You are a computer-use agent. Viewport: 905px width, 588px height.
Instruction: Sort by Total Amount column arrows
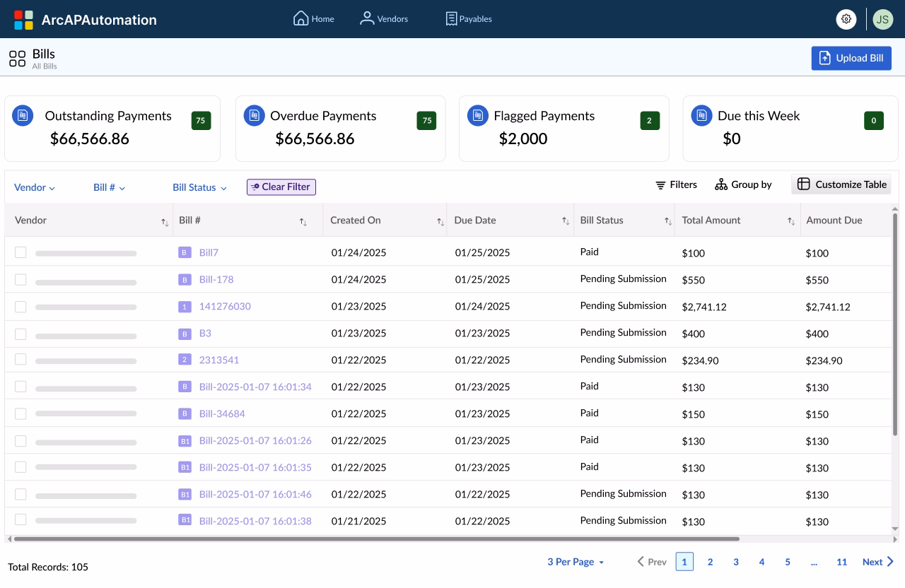point(791,222)
